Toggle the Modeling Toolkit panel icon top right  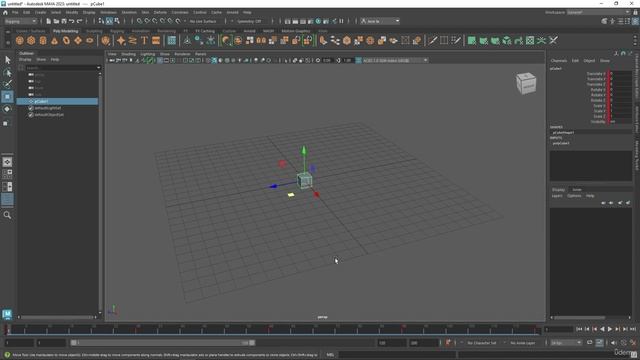[x=604, y=21]
